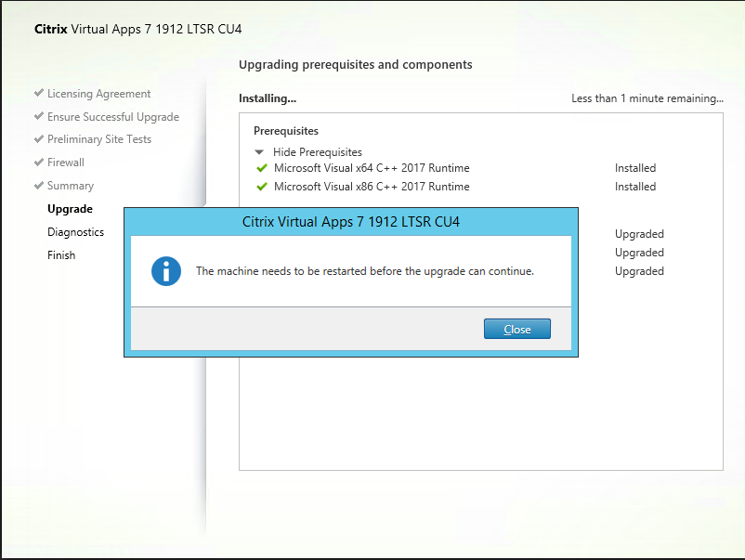Screen dimensions: 745x560
Task: Click the Microsoft Visual x64 C++ 2017 Runtime text
Action: 372,168
